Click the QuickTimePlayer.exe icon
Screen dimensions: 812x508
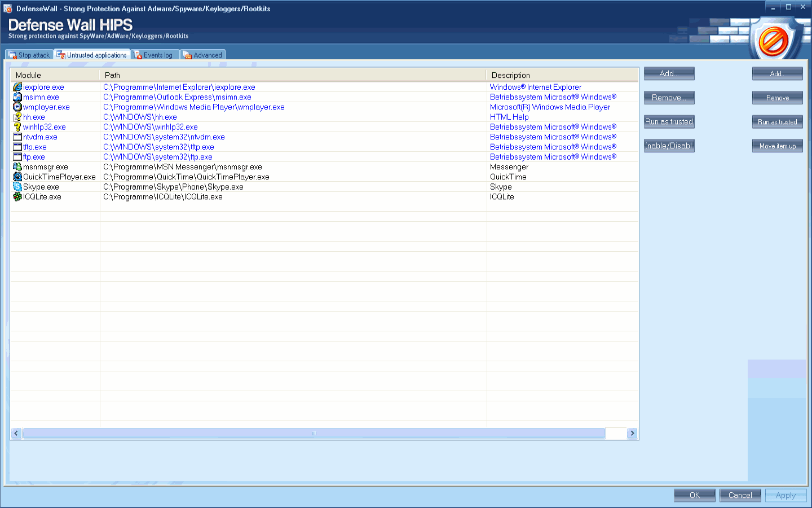[17, 177]
